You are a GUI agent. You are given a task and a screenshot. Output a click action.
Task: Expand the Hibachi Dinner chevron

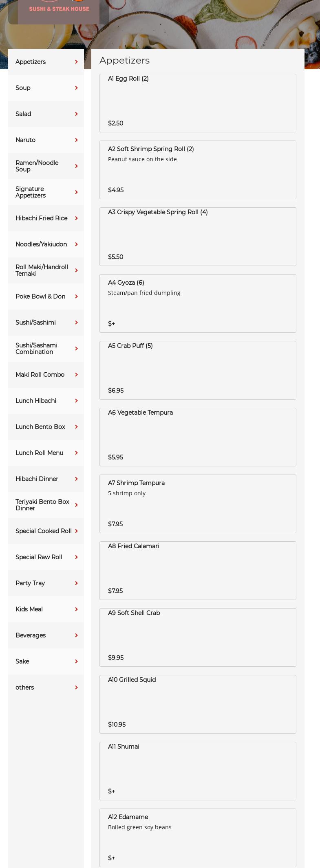pos(76,479)
